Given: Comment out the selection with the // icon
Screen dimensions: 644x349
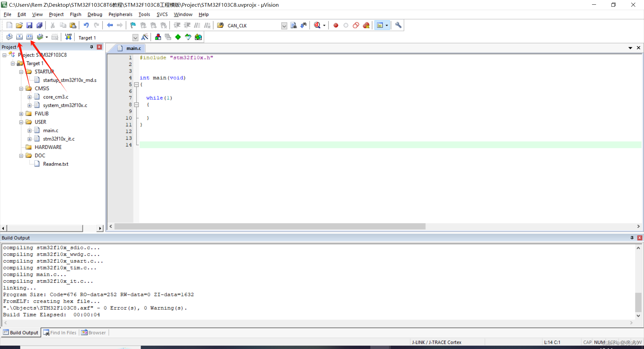Looking at the screenshot, I should 197,25.
